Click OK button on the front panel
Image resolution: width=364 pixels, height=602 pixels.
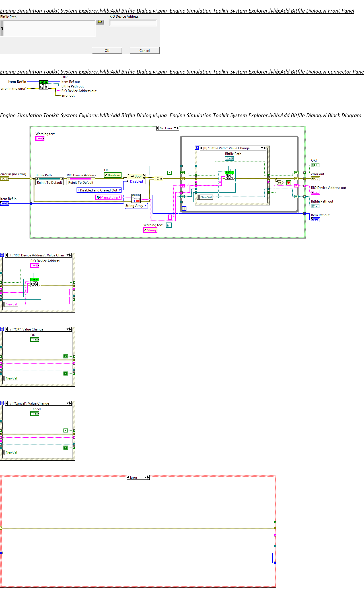tap(107, 50)
